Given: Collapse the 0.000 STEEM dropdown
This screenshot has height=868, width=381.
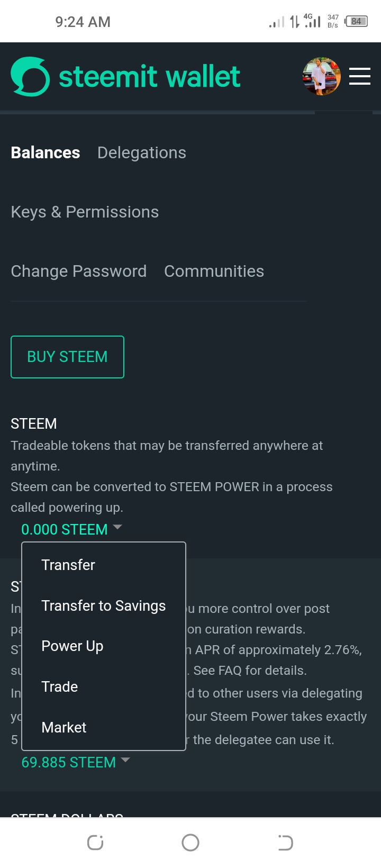Looking at the screenshot, I should [x=71, y=529].
